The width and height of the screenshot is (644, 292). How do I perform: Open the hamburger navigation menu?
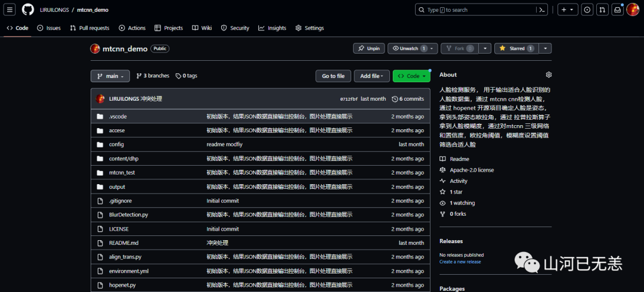coord(10,10)
